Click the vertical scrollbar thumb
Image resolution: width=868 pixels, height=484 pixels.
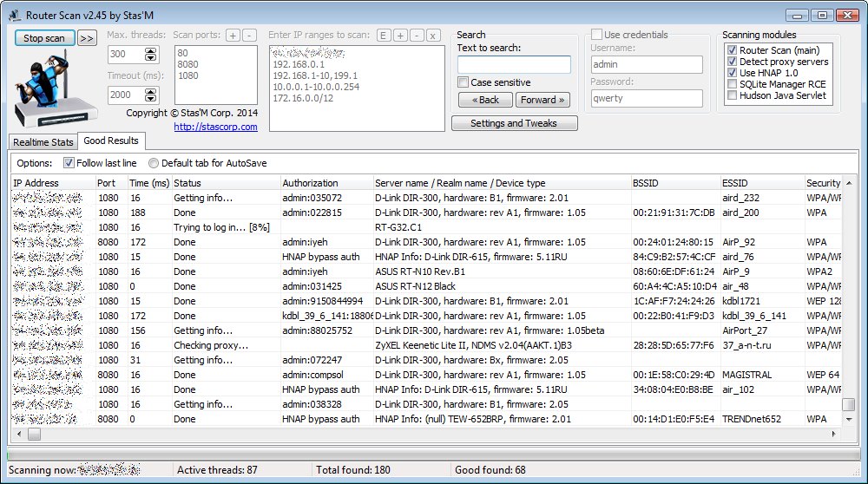click(x=849, y=404)
